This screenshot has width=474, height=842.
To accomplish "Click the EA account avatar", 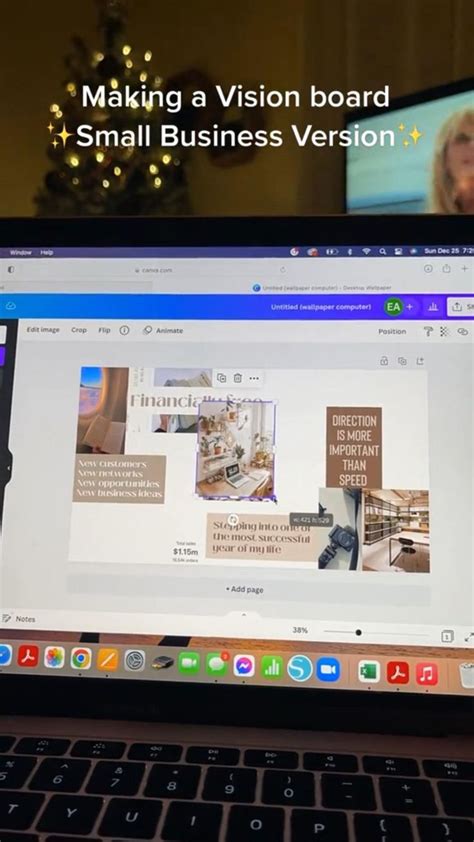I will click(393, 307).
